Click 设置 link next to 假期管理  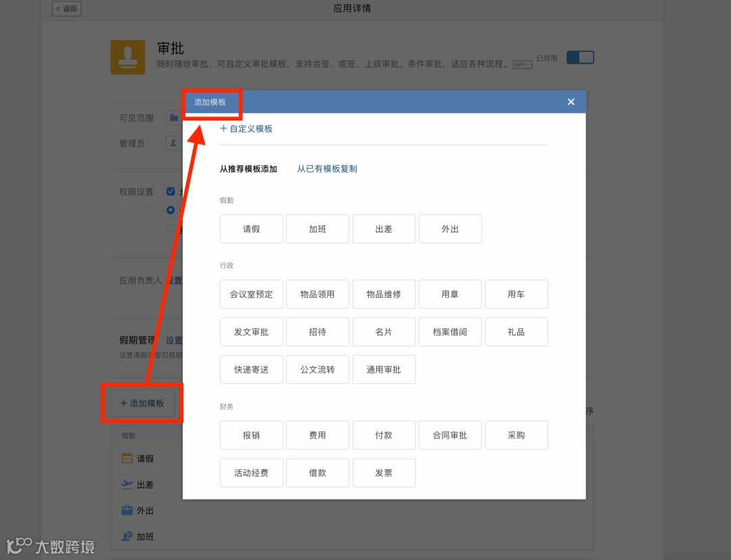[174, 341]
